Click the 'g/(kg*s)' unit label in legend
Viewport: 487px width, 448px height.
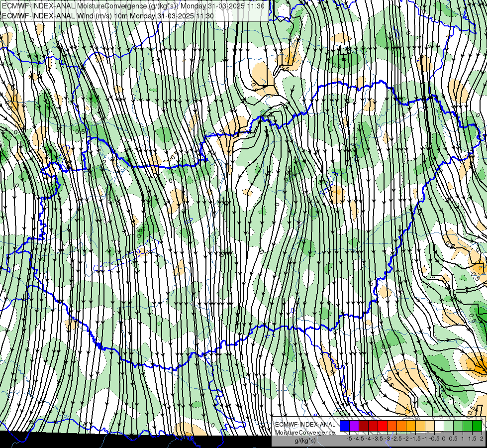pyautogui.click(x=305, y=441)
